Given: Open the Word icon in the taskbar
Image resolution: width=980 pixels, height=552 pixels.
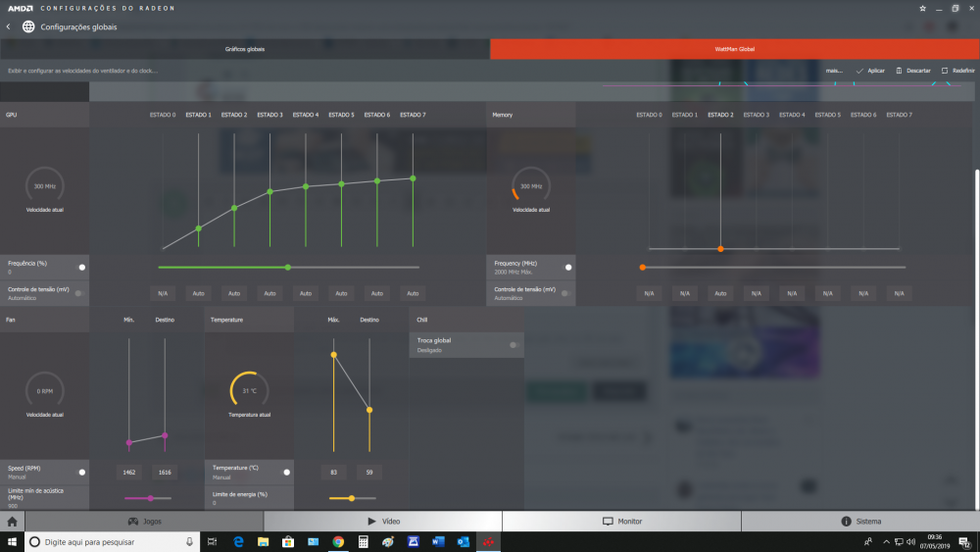Looking at the screenshot, I should pos(438,542).
